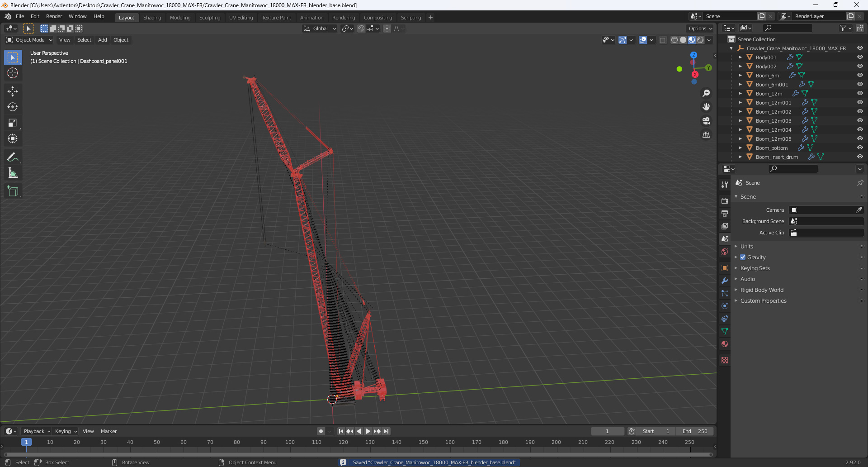Switch to the Shading workspace tab
868x467 pixels.
click(152, 18)
